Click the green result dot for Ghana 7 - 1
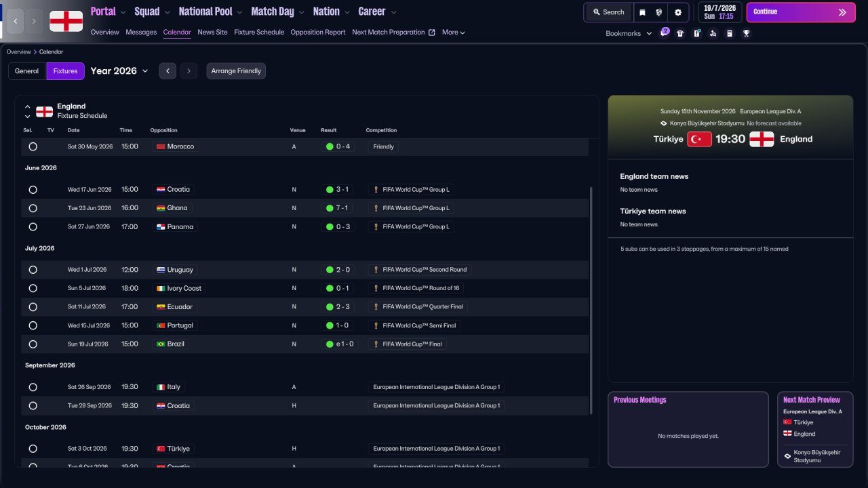 [330, 208]
